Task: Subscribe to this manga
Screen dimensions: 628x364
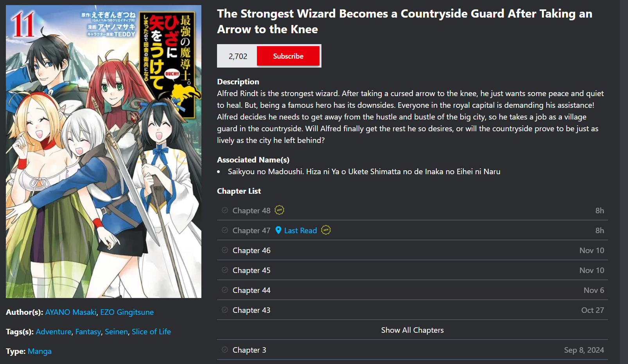Action: (x=288, y=56)
